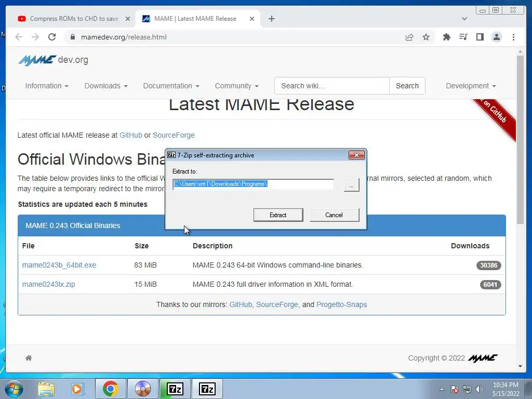Click the 30386 downloads badge
532x399 pixels.
pos(488,265)
